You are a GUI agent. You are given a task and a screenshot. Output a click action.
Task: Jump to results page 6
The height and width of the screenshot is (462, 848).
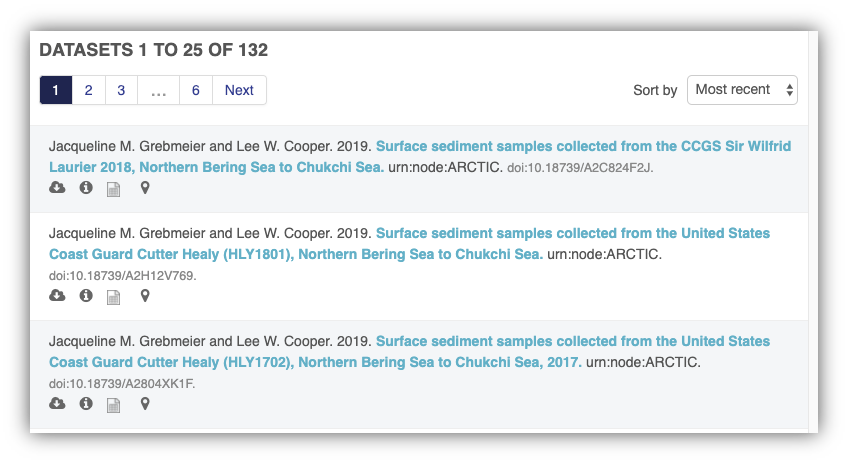pos(196,90)
